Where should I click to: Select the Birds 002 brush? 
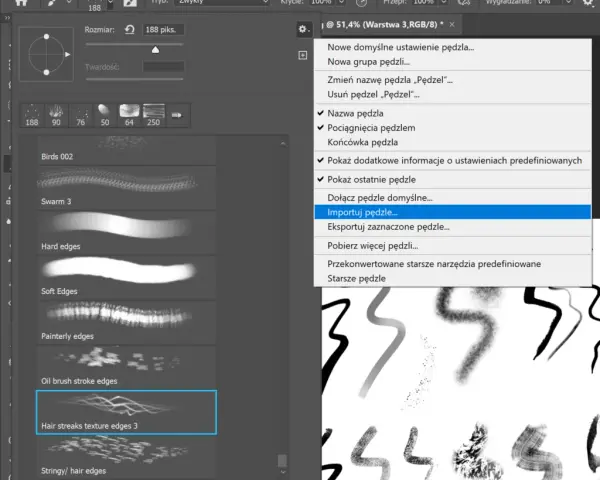pos(126,150)
